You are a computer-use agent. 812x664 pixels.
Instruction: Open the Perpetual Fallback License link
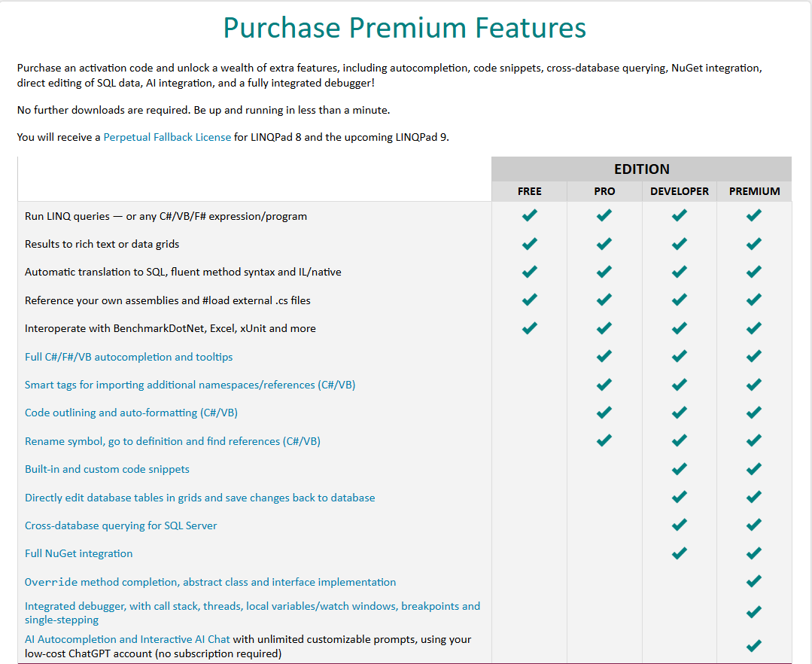(167, 138)
